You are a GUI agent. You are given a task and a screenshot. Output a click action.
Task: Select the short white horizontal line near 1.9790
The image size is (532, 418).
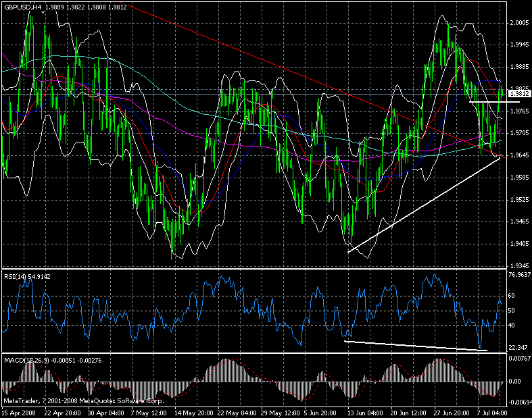(494, 101)
